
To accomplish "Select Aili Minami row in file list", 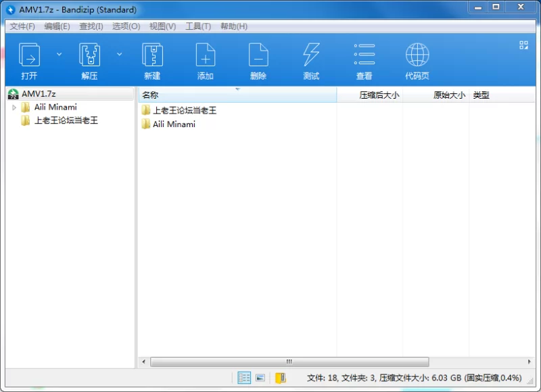I will 237,124.
